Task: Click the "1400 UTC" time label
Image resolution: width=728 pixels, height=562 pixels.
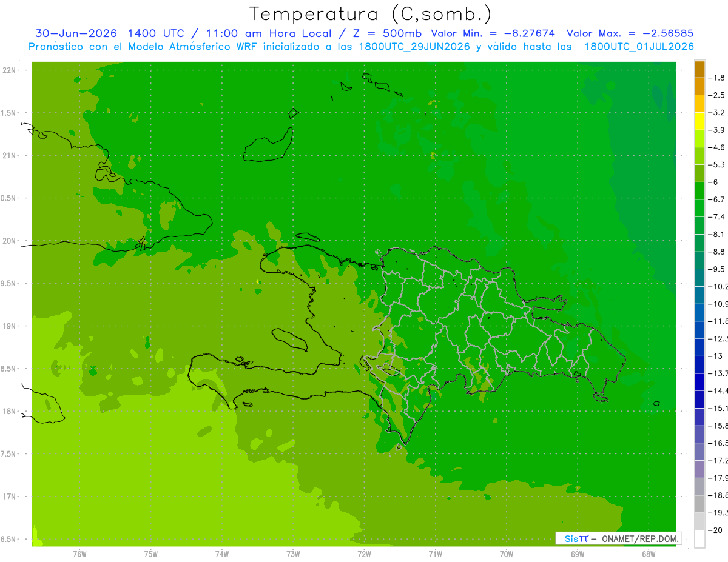Action: 155,33
